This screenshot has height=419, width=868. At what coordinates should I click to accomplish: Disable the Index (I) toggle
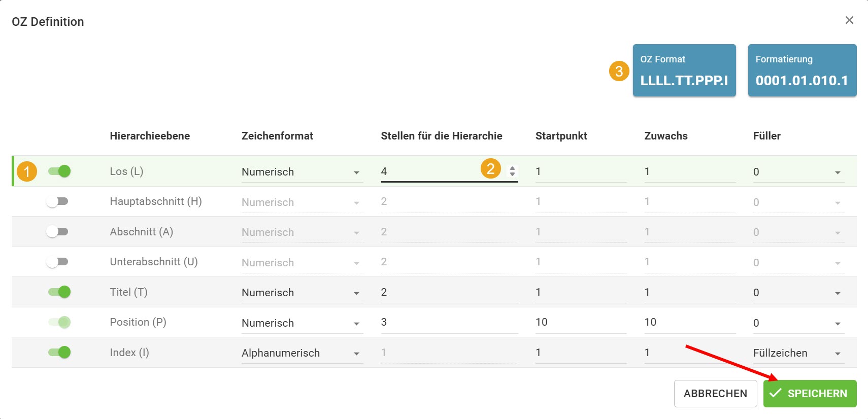pos(59,353)
